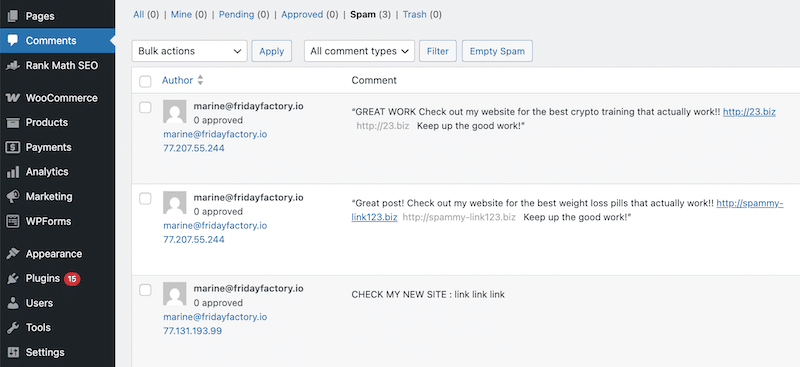Check the box for the weight loss pills comment

[x=145, y=199]
